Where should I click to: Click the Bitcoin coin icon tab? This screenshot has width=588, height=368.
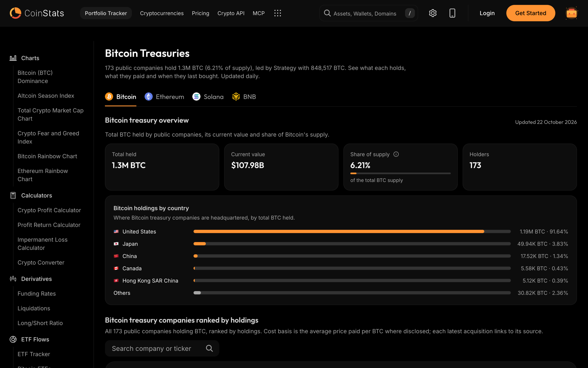(x=109, y=97)
